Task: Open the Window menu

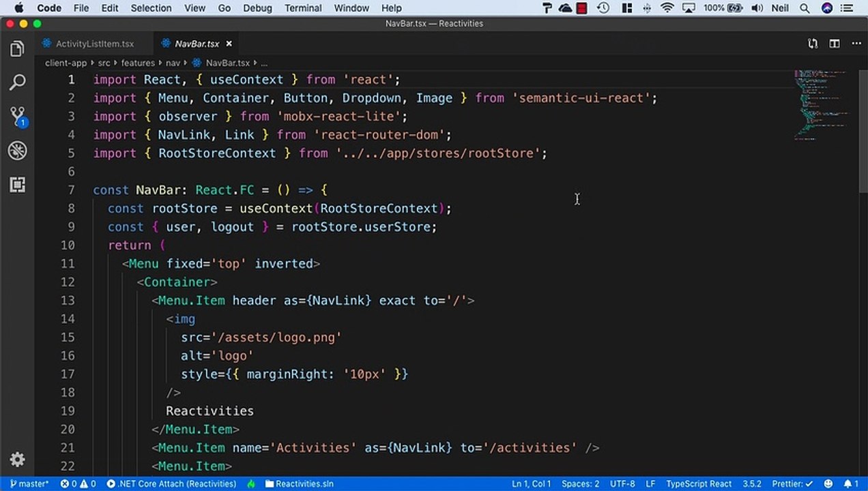Action: [351, 8]
